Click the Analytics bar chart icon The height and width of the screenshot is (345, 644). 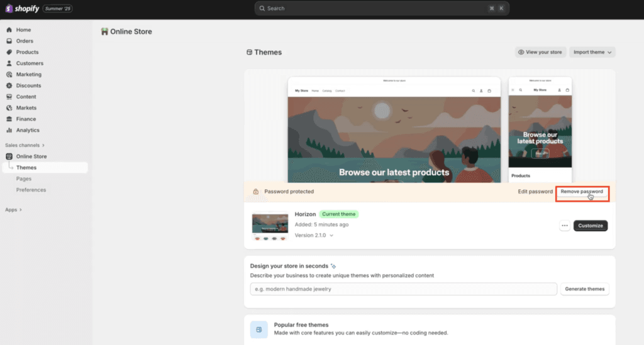pyautogui.click(x=9, y=130)
